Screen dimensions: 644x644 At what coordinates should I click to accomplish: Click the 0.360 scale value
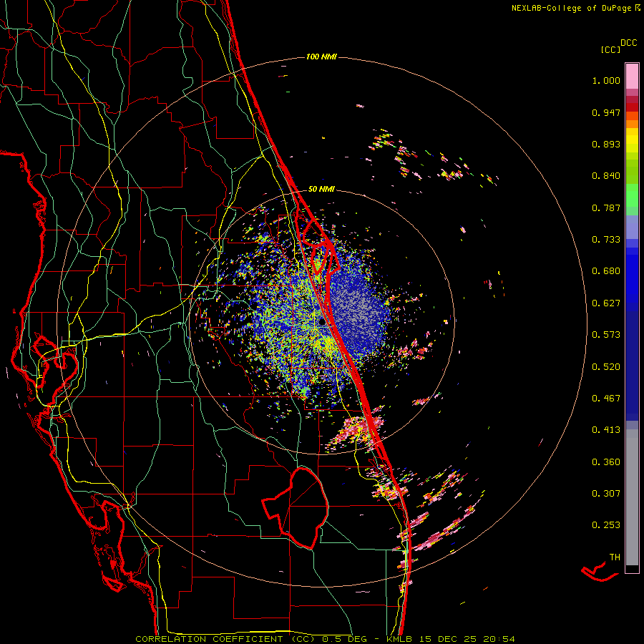pos(606,462)
